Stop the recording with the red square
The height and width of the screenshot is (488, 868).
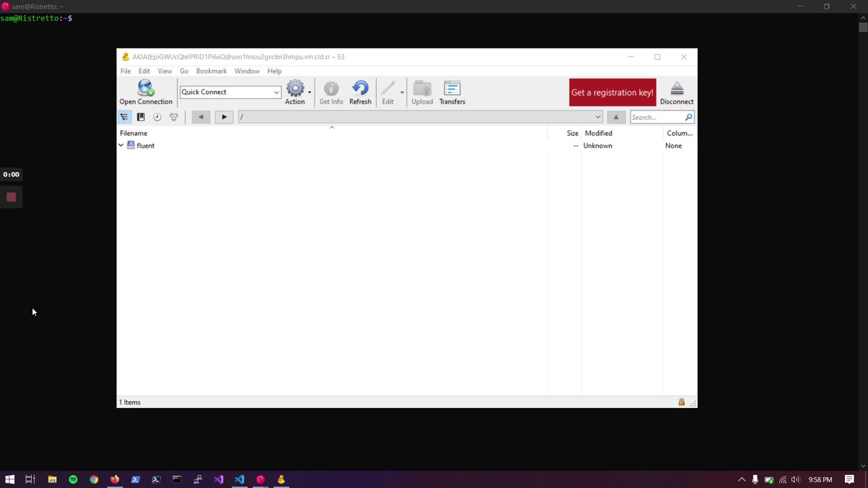point(11,197)
